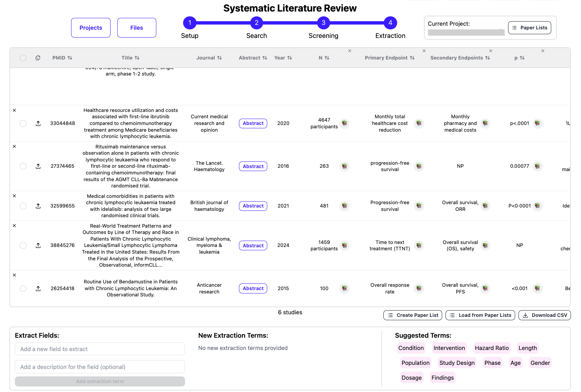Sort by Secondary Endpoints column
This screenshot has width=581, height=392.
[460, 58]
